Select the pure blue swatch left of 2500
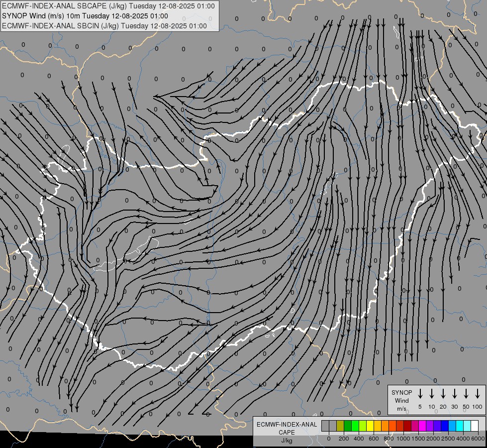 click(x=445, y=426)
